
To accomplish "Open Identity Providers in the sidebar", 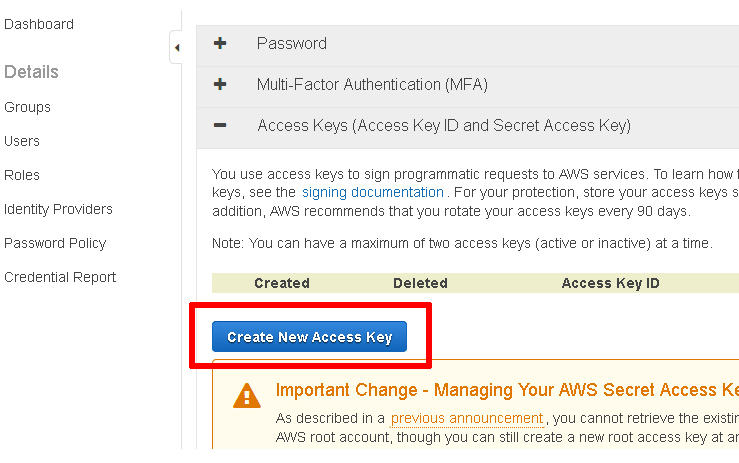I will [x=58, y=209].
